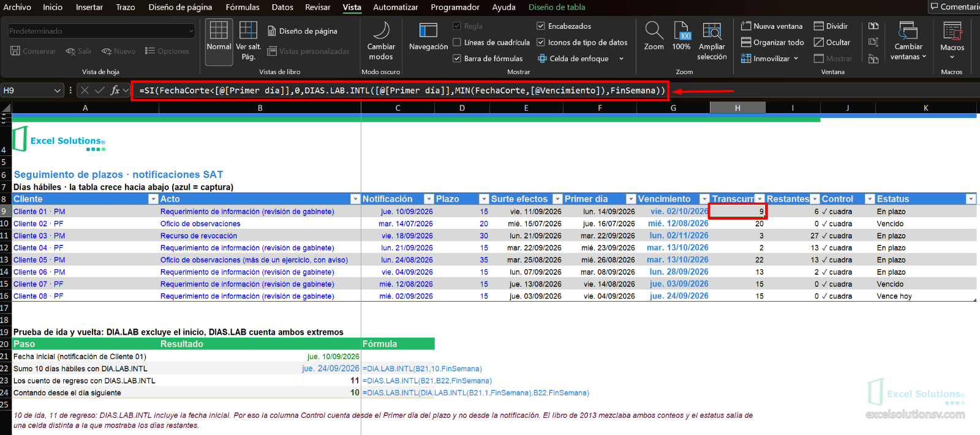
Task: Uncheck Barra de fórmulas
Action: click(457, 59)
